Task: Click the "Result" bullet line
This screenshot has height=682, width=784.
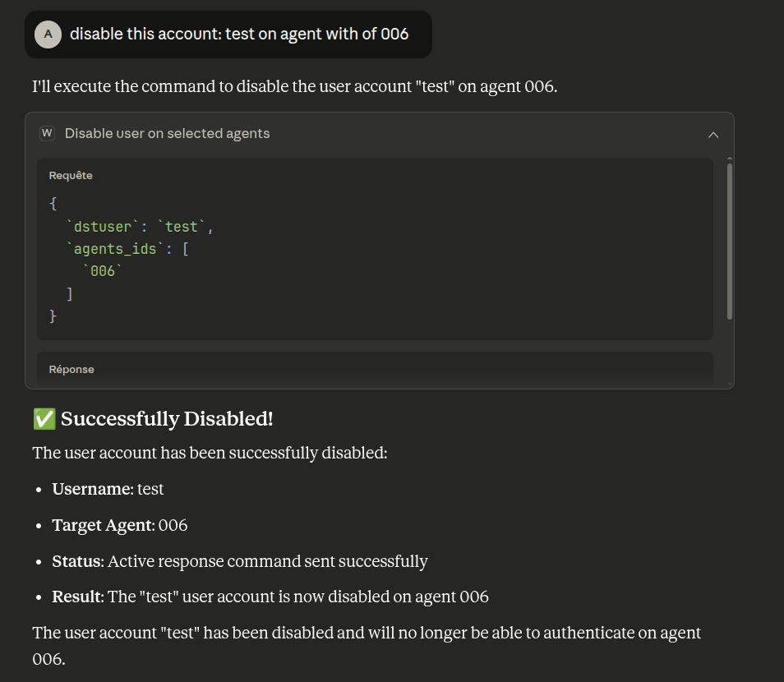Action: 270,597
